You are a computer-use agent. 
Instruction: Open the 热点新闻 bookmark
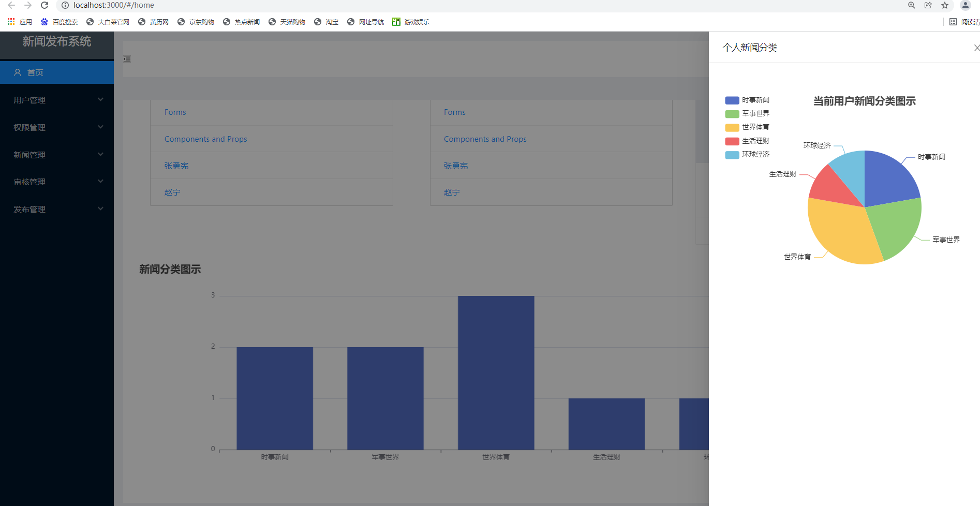[x=241, y=22]
